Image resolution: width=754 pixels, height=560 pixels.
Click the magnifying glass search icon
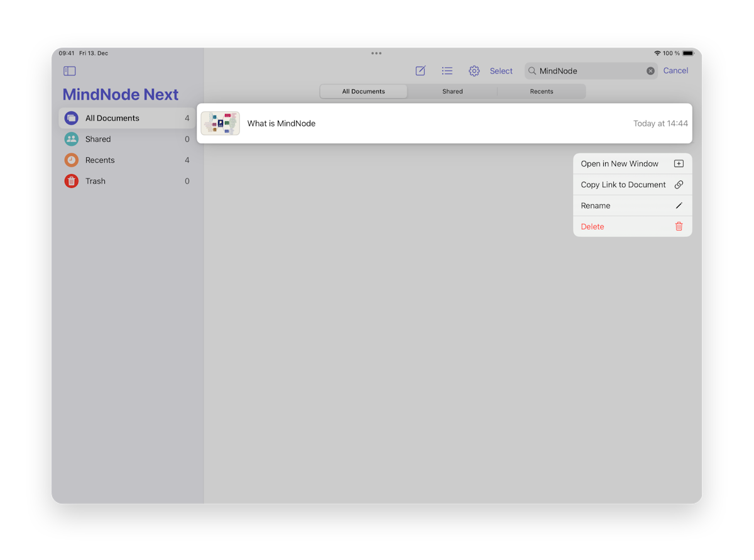coord(532,71)
